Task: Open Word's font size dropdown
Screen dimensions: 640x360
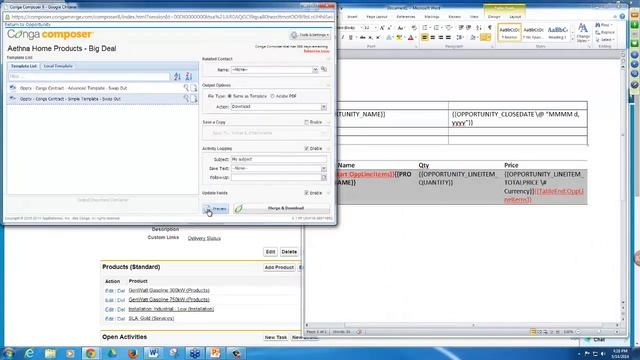Action: point(376,28)
